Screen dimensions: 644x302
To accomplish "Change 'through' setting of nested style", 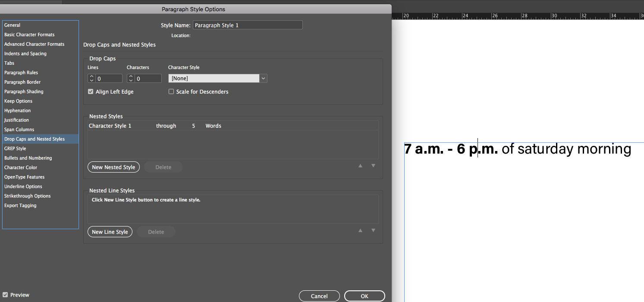I will (x=166, y=126).
